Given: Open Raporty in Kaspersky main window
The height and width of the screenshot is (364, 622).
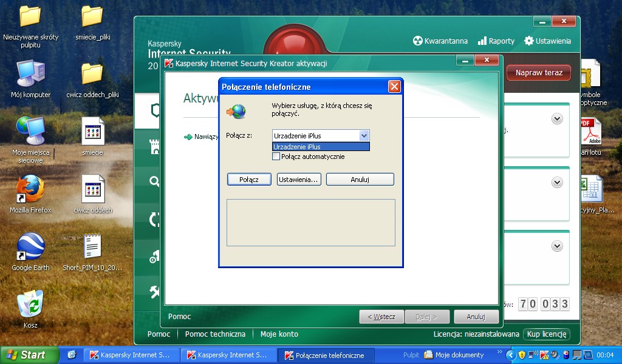Looking at the screenshot, I should point(496,41).
